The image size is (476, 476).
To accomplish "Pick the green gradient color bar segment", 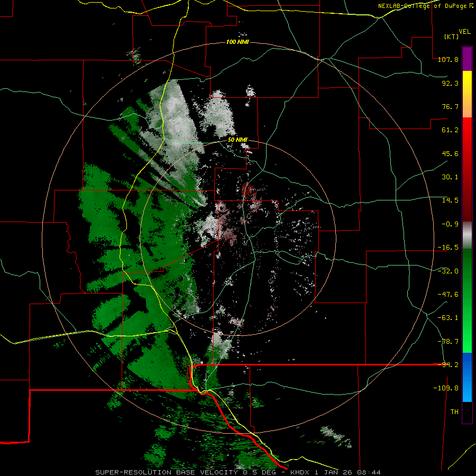I will pos(467,301).
